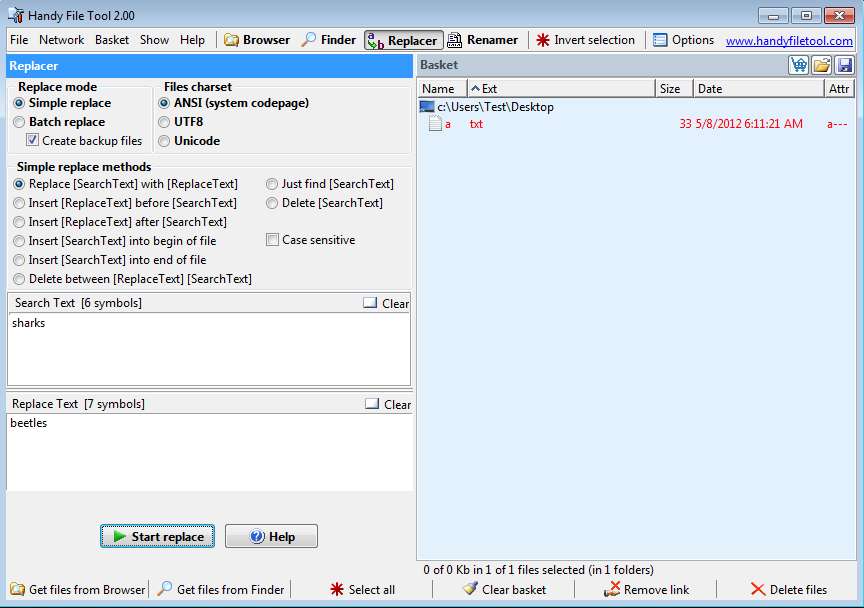Image resolution: width=864 pixels, height=608 pixels.
Task: Open the handyfiletool.com website link
Action: pos(789,41)
